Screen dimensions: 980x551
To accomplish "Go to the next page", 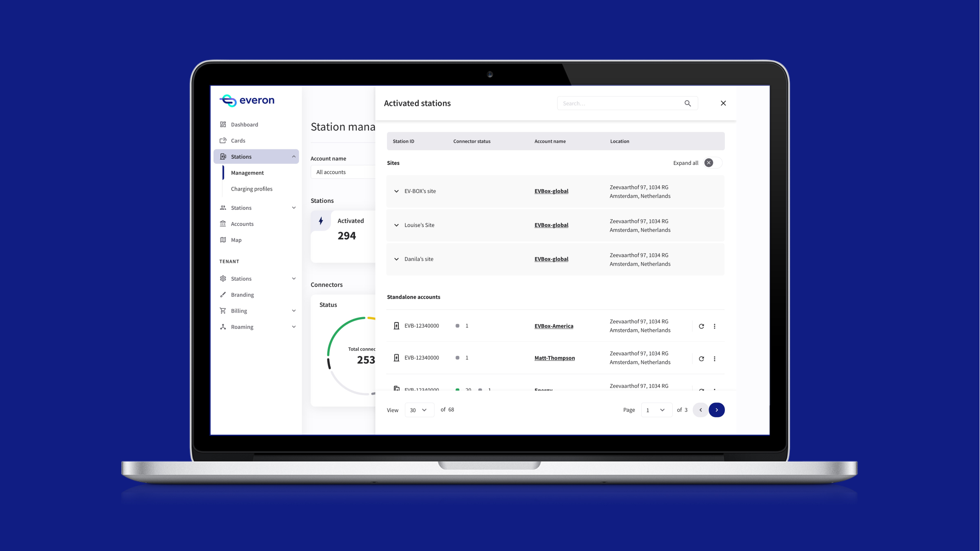I will 717,410.
